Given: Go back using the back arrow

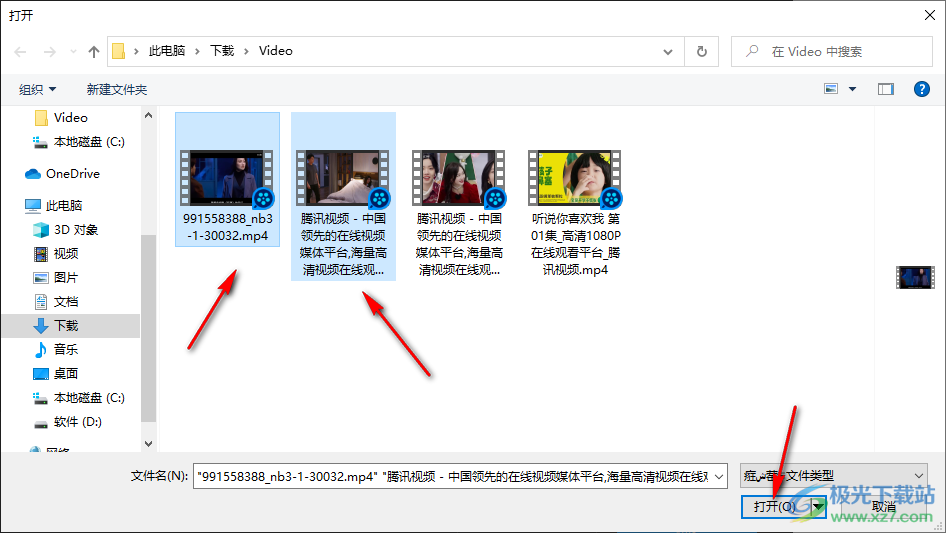Looking at the screenshot, I should 20,52.
